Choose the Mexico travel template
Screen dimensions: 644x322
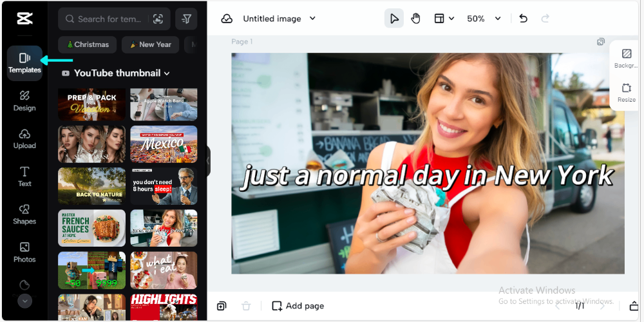[x=164, y=144]
